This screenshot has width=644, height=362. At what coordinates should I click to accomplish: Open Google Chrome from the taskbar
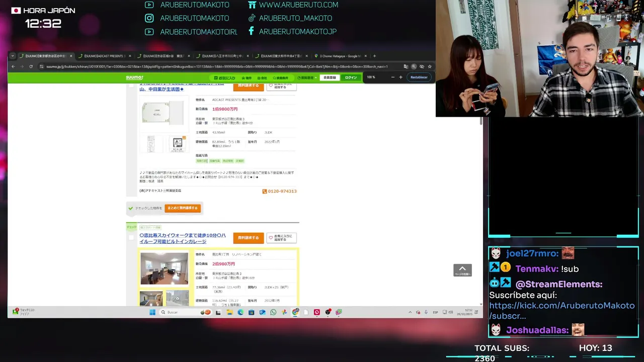[295, 312]
